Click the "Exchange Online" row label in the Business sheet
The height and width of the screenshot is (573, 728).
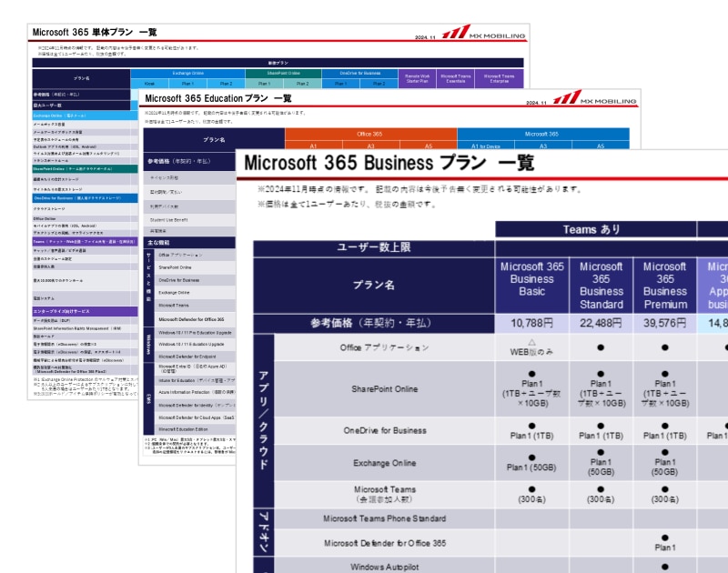[x=384, y=463]
